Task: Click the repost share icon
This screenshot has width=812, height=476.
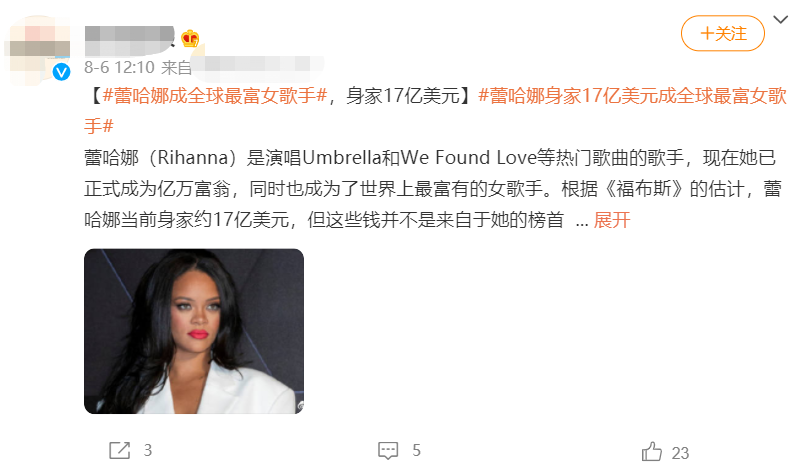Action: (x=120, y=450)
